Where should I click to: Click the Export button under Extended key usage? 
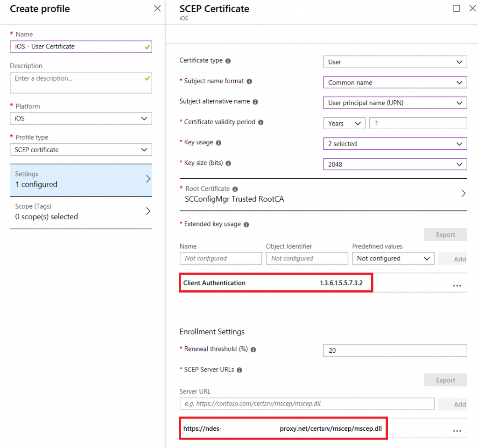[445, 234]
